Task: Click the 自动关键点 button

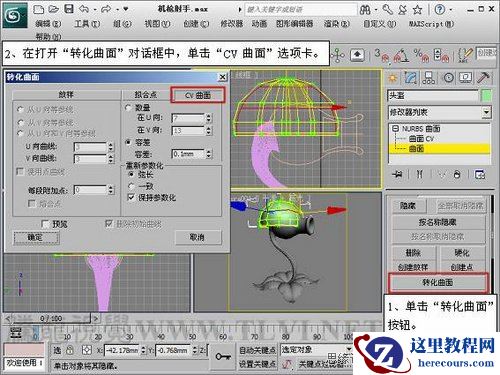Action: (258, 350)
